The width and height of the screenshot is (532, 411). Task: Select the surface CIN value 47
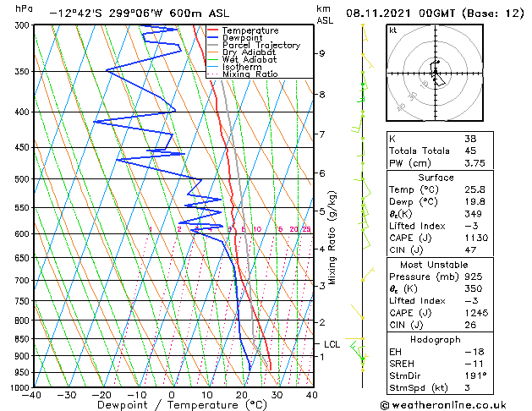470,250
